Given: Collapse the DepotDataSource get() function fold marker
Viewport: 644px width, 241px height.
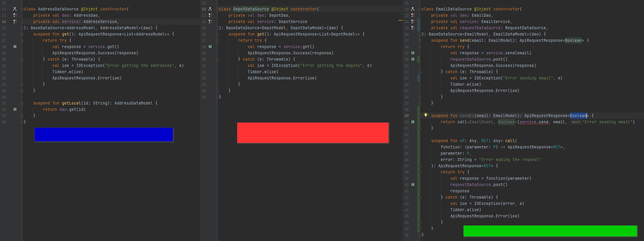Looking at the screenshot, I should click(x=217, y=34).
